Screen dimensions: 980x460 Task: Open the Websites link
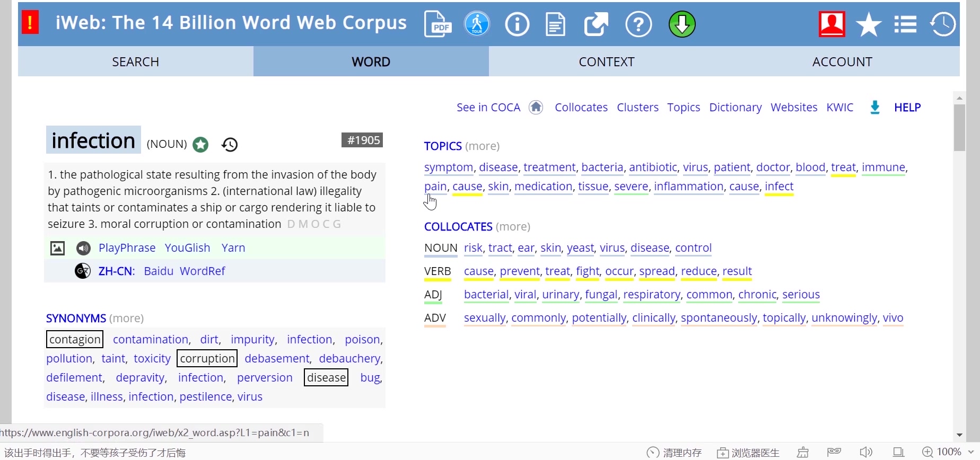794,108
